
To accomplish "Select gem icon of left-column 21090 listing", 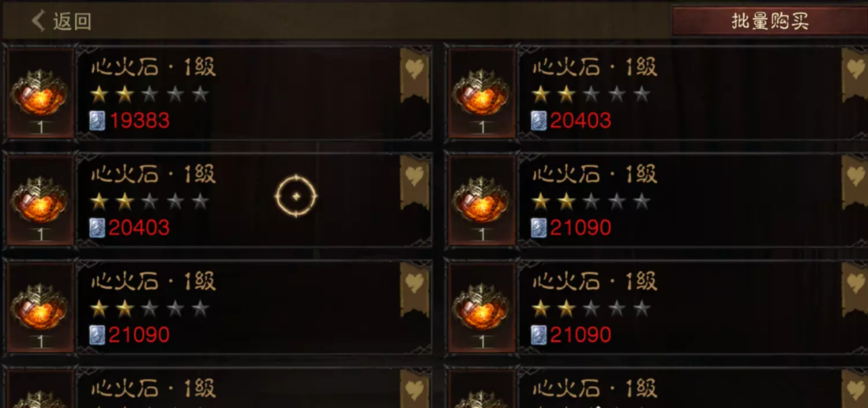I will (x=40, y=307).
